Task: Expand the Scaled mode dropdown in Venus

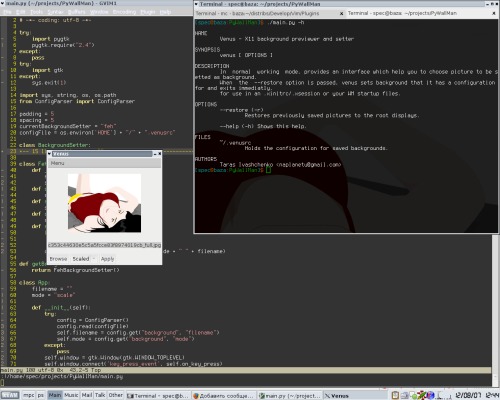Action: coord(94,259)
